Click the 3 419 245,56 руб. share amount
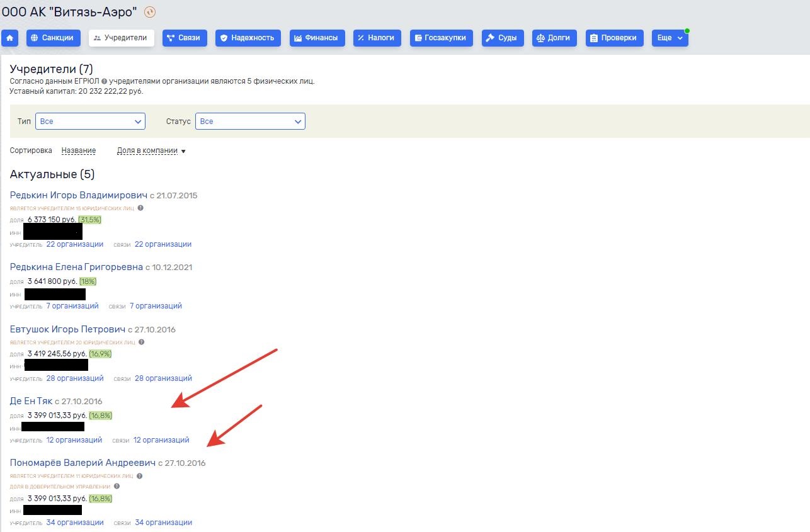 pos(57,354)
